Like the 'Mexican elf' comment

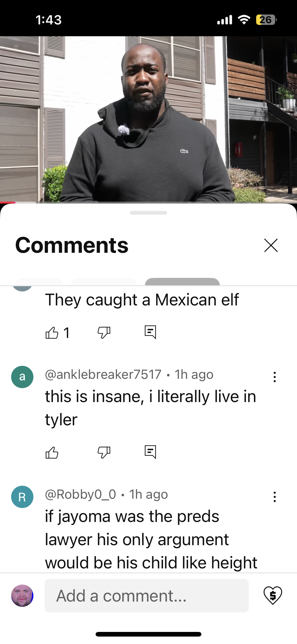(x=52, y=333)
